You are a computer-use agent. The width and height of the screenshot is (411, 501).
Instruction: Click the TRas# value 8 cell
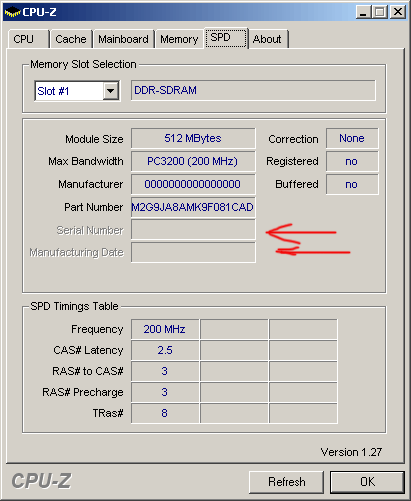[x=165, y=413]
